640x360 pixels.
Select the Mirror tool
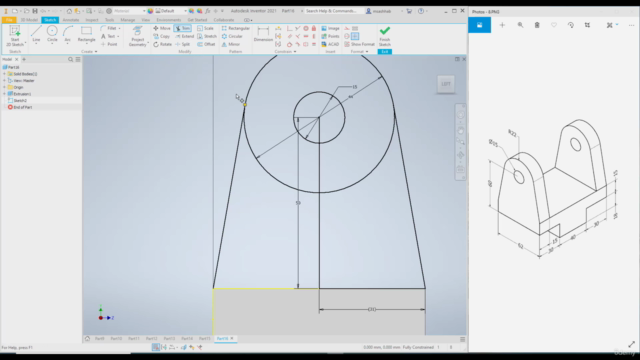[x=231, y=44]
